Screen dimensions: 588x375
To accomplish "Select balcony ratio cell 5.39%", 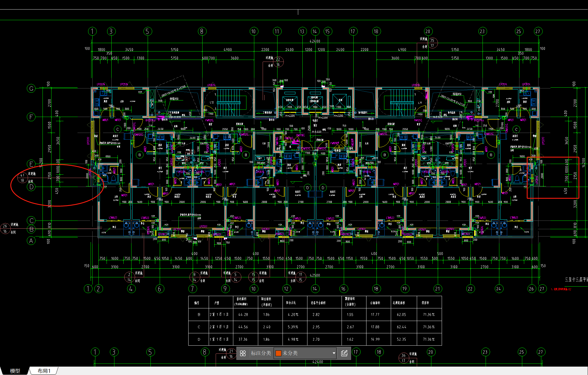I will coord(293,327).
